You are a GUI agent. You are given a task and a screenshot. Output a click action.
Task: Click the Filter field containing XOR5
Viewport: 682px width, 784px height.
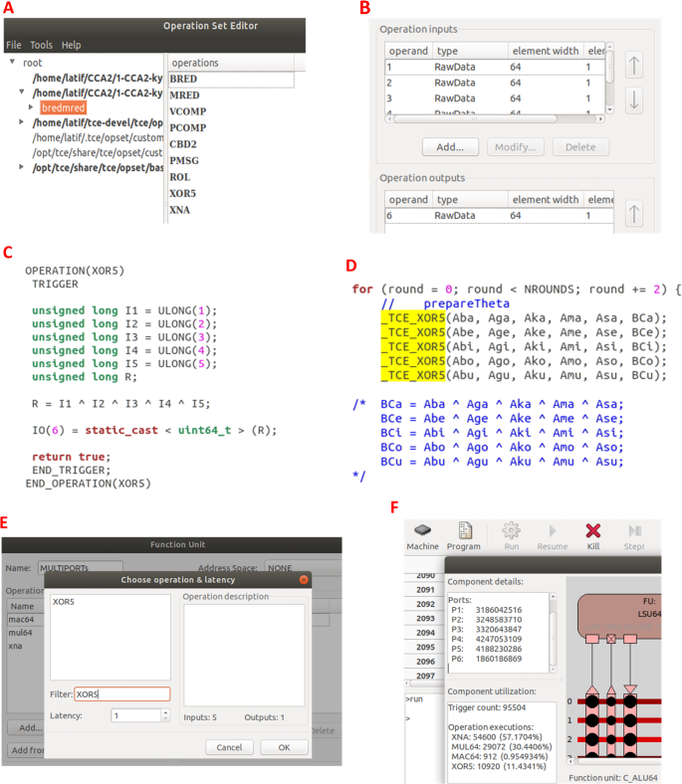point(122,694)
